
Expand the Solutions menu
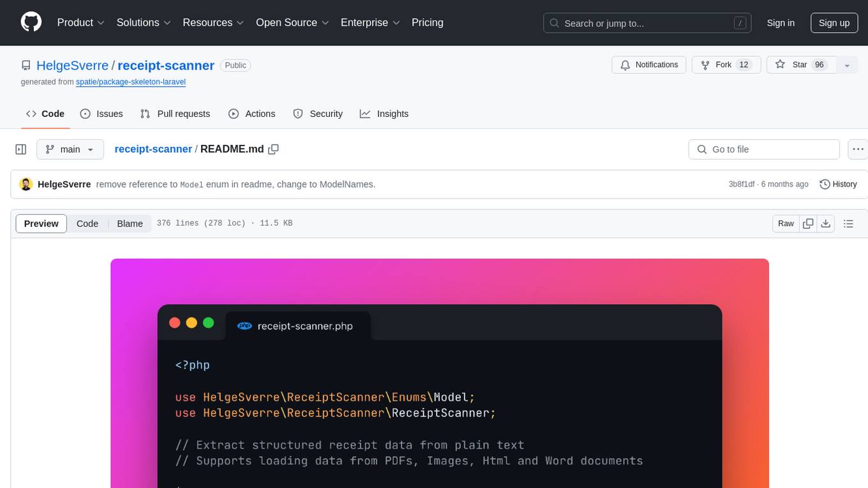[x=144, y=22]
